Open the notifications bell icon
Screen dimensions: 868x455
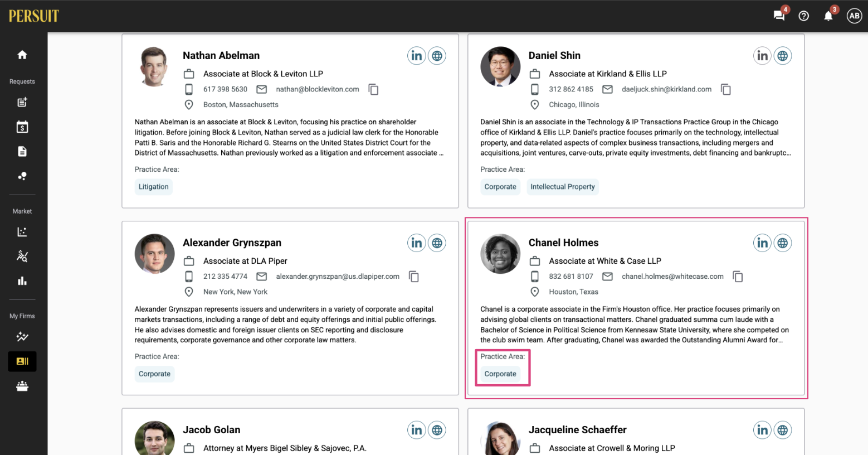[x=828, y=16]
